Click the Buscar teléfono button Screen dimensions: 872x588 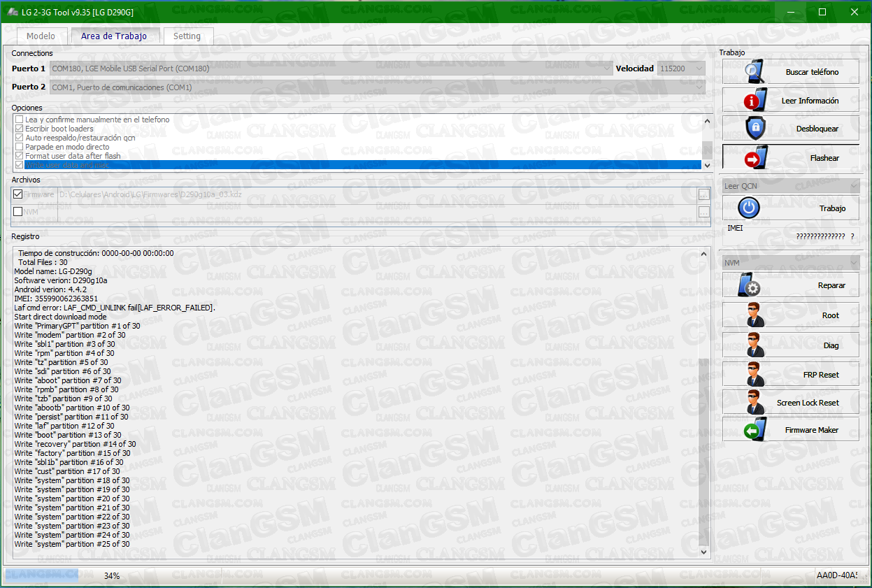[790, 72]
